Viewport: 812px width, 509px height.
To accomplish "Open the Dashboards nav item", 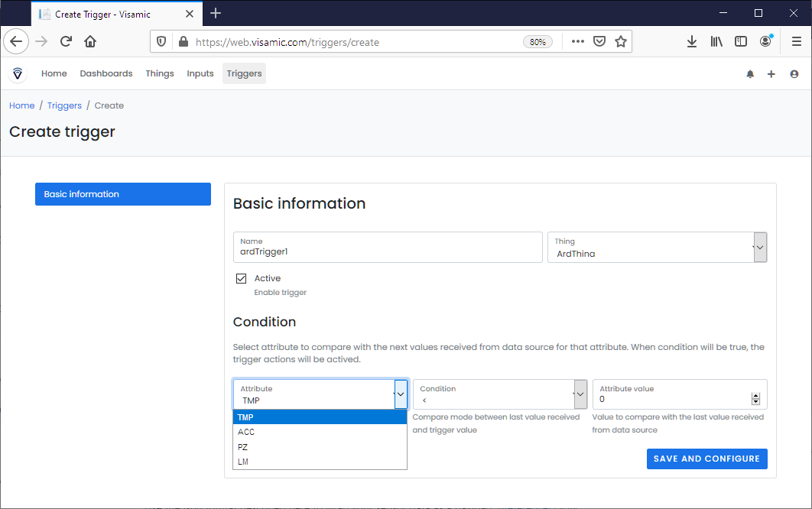I will tap(106, 73).
